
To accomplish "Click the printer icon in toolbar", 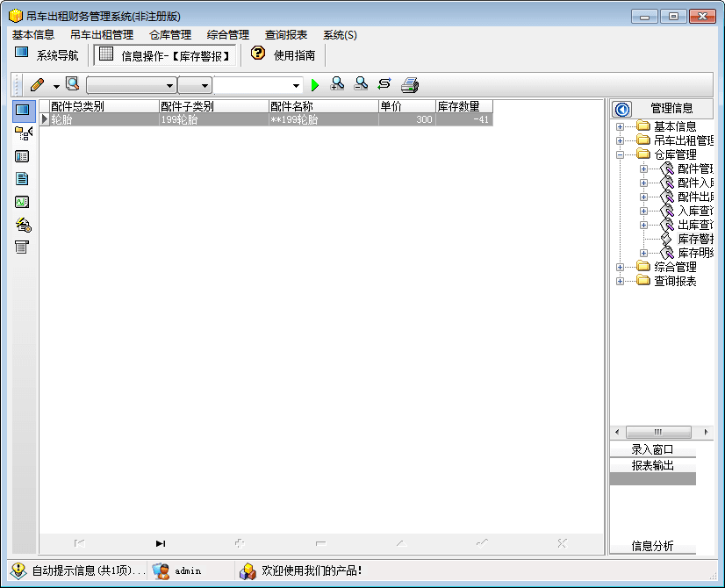I will pos(410,85).
